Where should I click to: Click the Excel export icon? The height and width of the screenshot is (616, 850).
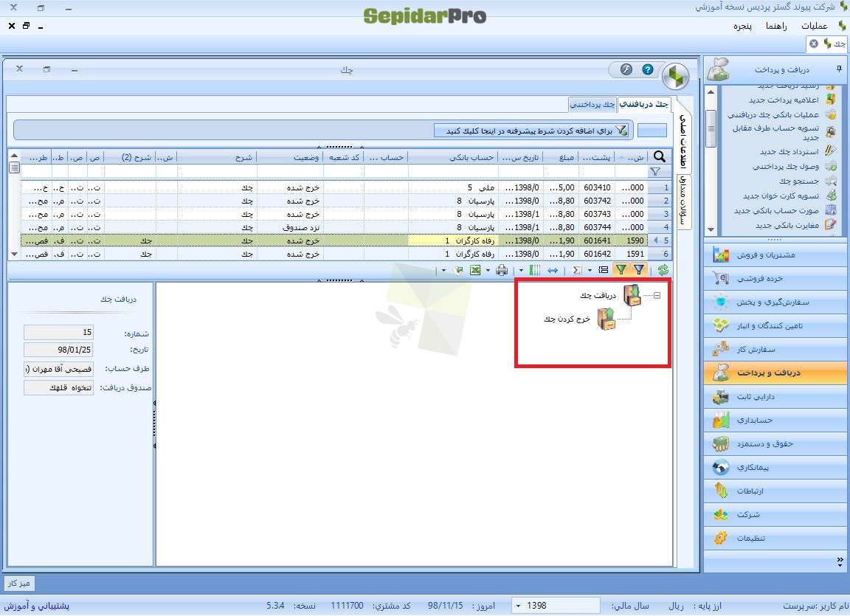[x=475, y=270]
